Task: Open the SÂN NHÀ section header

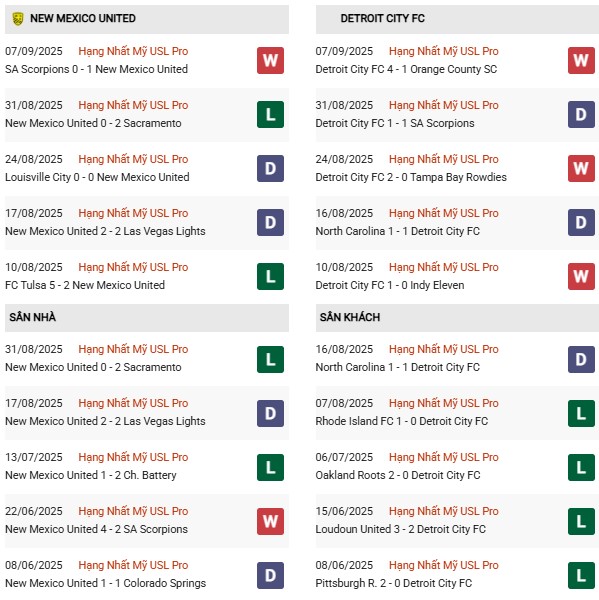Action: (147, 318)
